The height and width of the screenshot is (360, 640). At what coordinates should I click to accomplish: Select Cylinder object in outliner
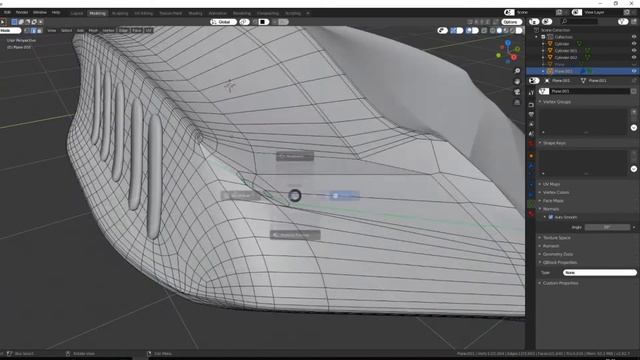point(562,44)
